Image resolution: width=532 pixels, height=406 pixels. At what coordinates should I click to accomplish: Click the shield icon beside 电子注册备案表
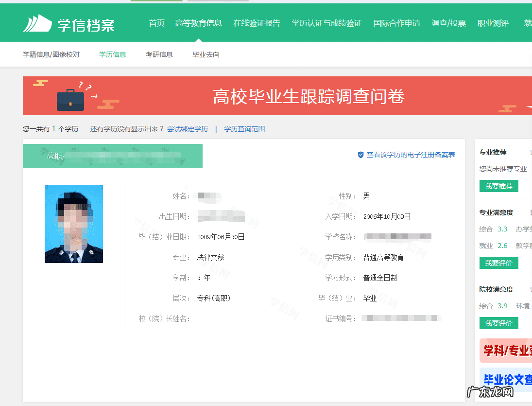click(360, 155)
